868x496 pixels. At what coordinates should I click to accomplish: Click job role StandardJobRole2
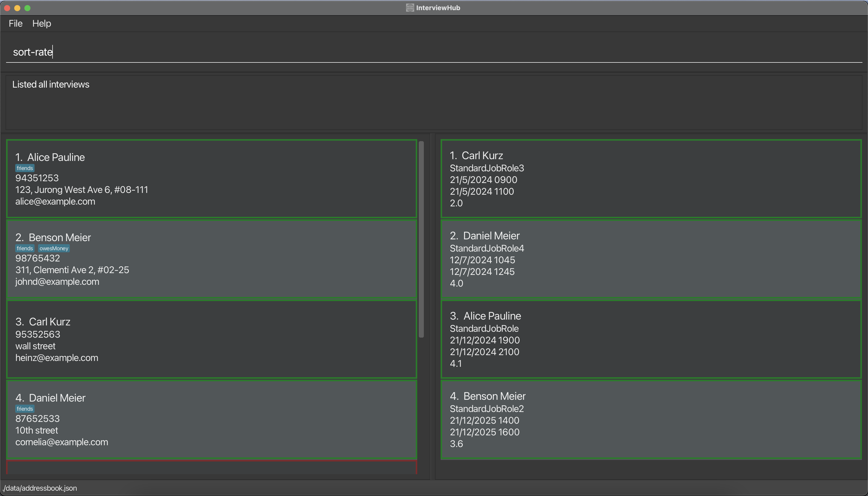(x=487, y=409)
